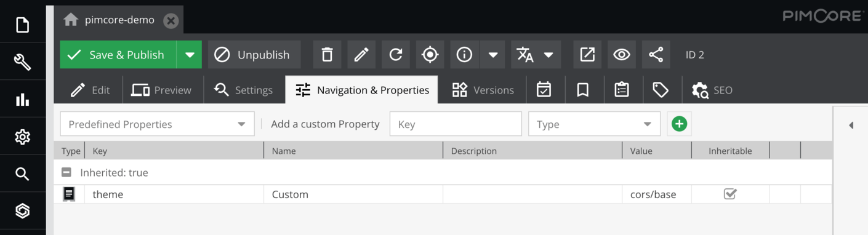Toggle the Inheritable checkbox for theme
The image size is (868, 235).
[730, 194]
